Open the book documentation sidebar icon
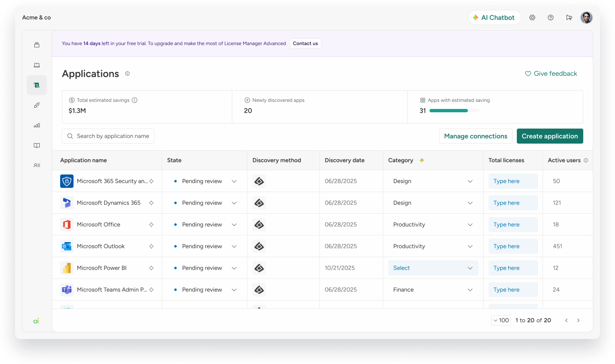This screenshot has height=364, width=615. coord(37,145)
